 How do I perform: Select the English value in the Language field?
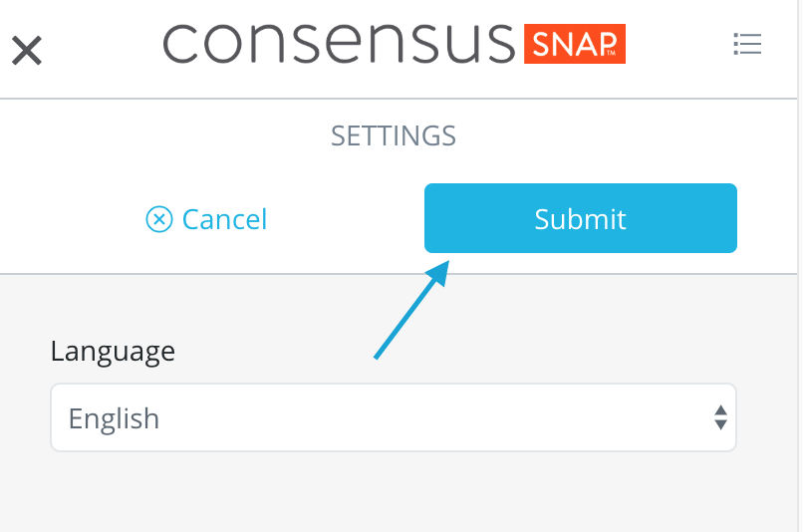114,417
